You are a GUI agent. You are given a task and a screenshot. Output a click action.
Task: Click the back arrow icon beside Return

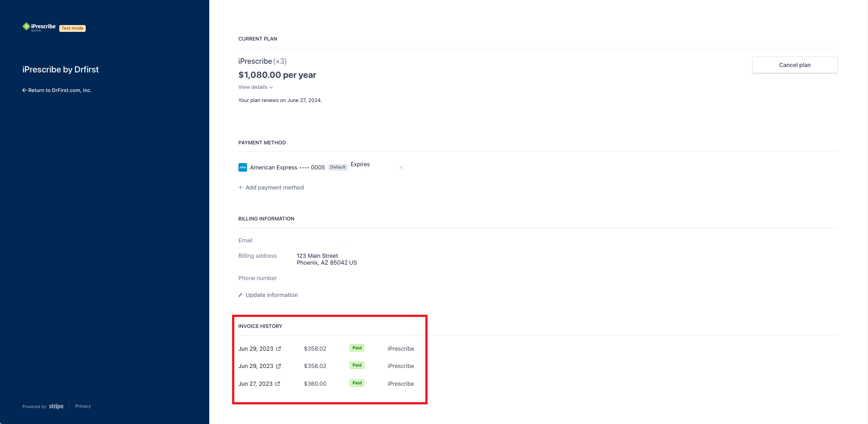tap(25, 90)
